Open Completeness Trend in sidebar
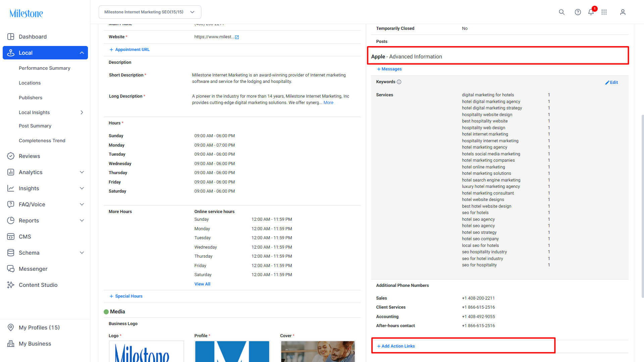This screenshot has width=644, height=362. click(x=42, y=141)
